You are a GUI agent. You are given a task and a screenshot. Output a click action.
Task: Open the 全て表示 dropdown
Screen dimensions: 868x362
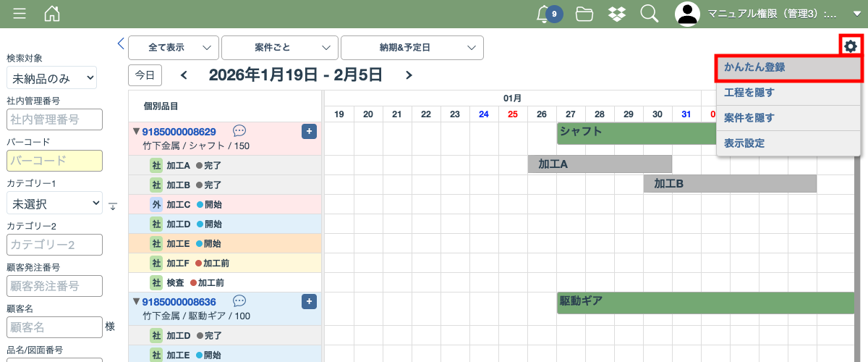(174, 48)
